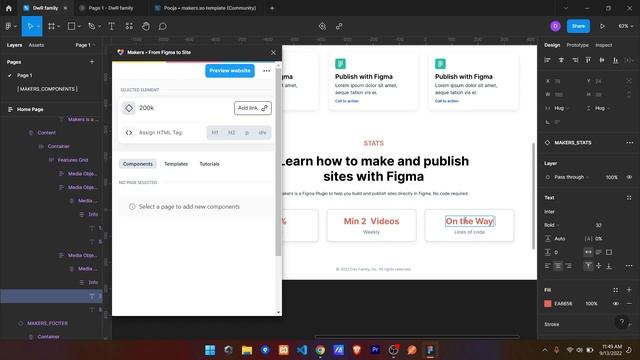Switch to the Prototype tab
Image resolution: width=640 pixels, height=360 pixels.
pos(578,45)
